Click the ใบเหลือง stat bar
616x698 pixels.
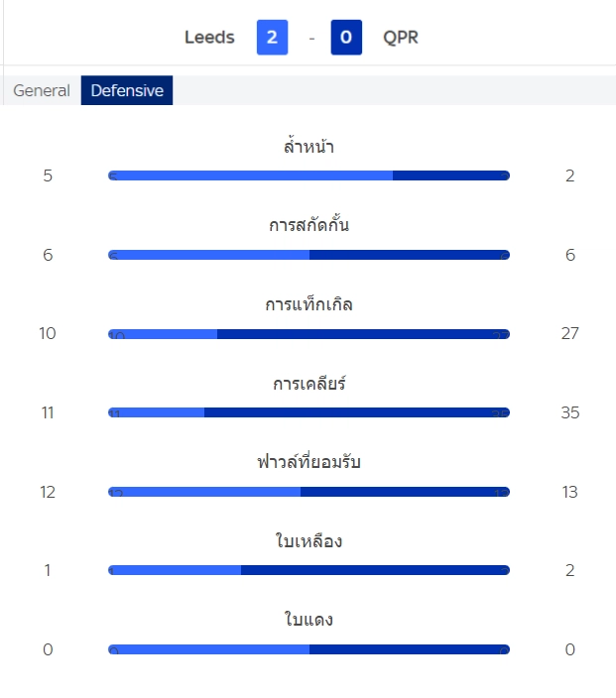pyautogui.click(x=308, y=570)
